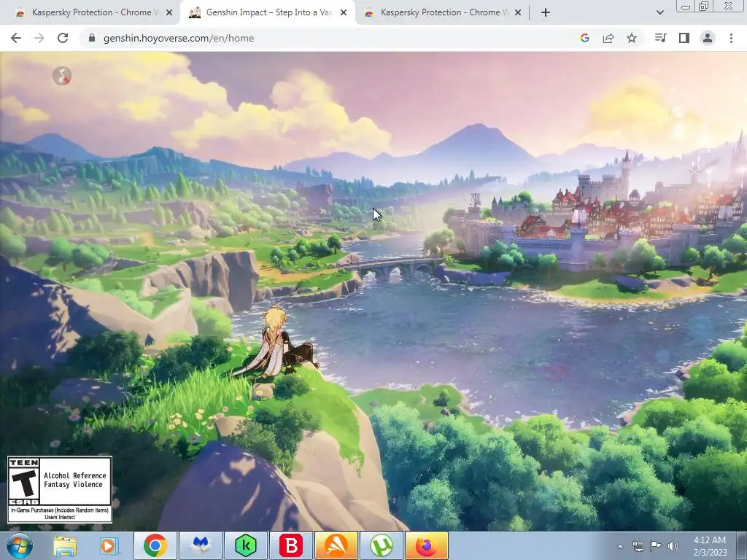The image size is (747, 560).
Task: Open Avast orange taskbar icon
Action: pos(336,545)
